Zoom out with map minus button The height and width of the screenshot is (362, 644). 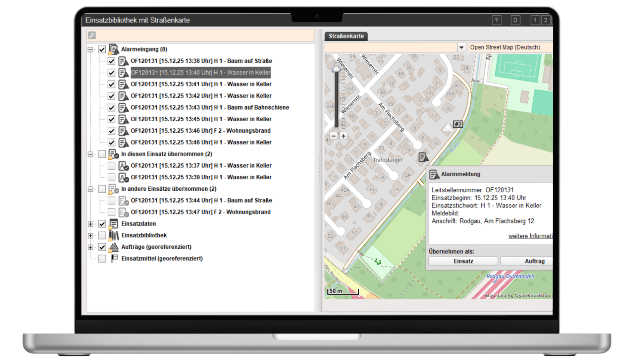coord(333,136)
